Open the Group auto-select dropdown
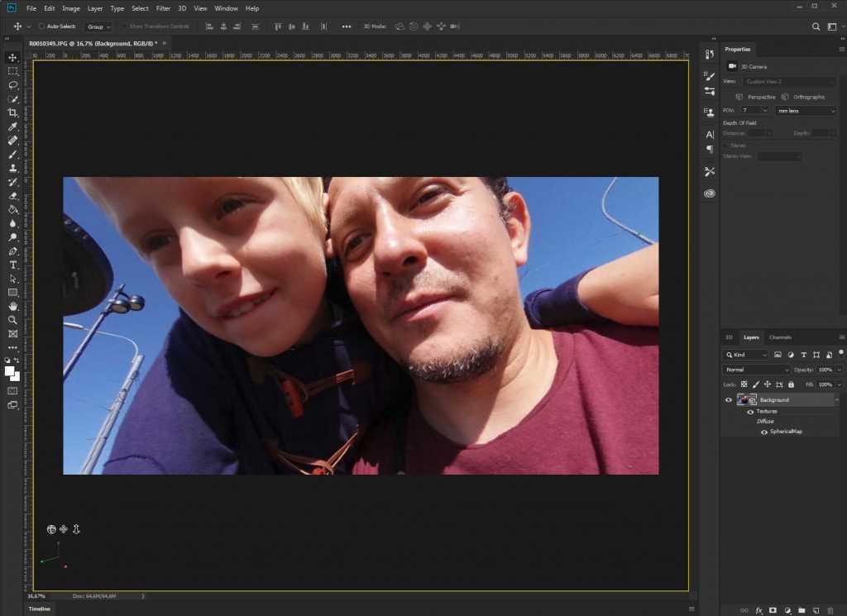This screenshot has height=616, width=847. pos(98,26)
